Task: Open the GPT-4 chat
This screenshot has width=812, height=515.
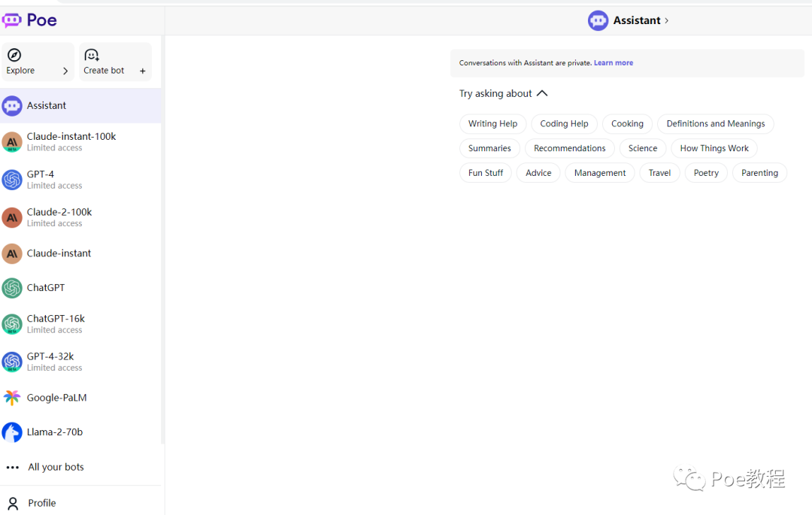Action: tap(80, 180)
